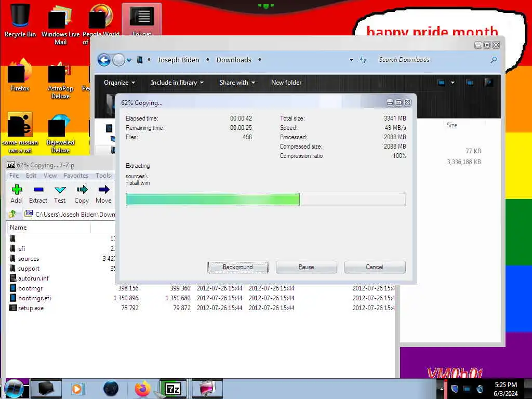
Task: Send the copy operation to Background
Action: pyautogui.click(x=238, y=267)
